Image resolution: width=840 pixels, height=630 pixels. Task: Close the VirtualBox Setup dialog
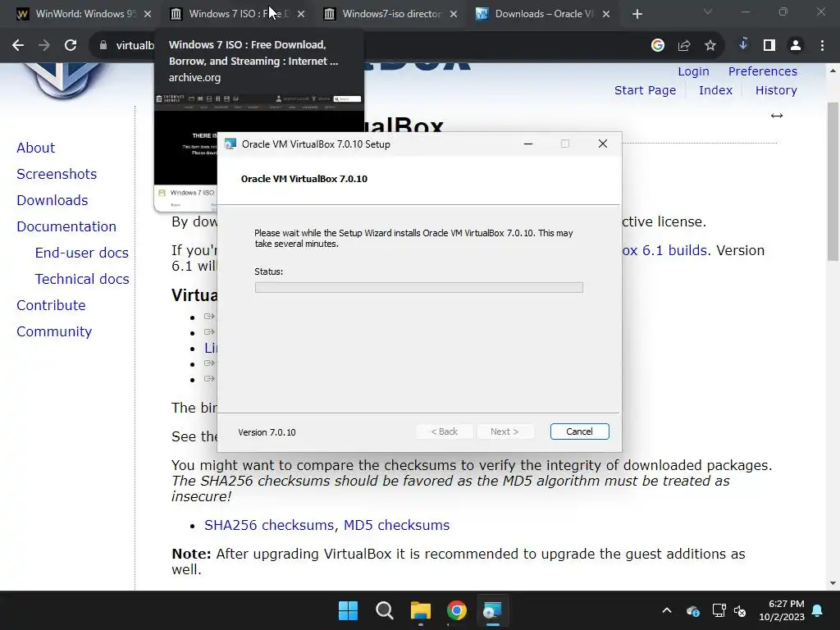pyautogui.click(x=603, y=144)
